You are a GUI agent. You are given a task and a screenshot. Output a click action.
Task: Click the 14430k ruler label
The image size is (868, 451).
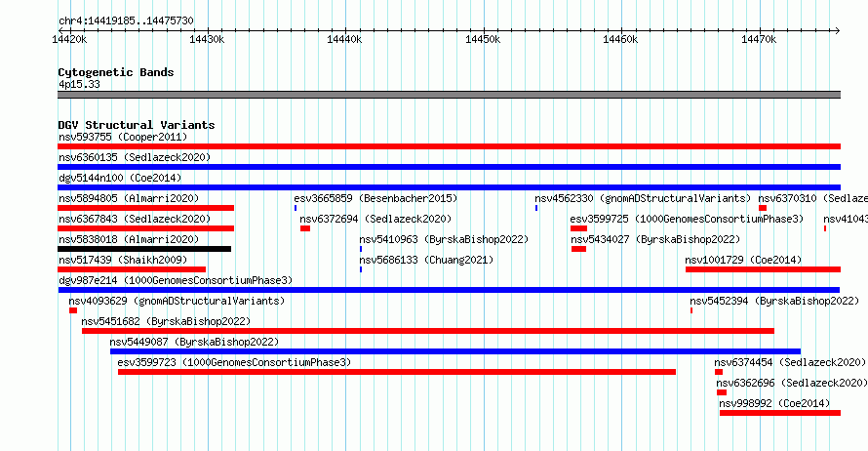pyautogui.click(x=207, y=39)
